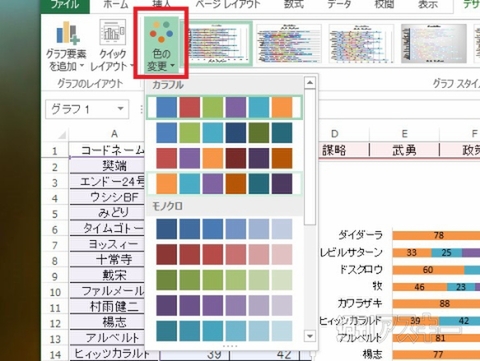The image size is (480, 361).
Task: Open the クイックレイアウト gallery
Action: click(112, 46)
